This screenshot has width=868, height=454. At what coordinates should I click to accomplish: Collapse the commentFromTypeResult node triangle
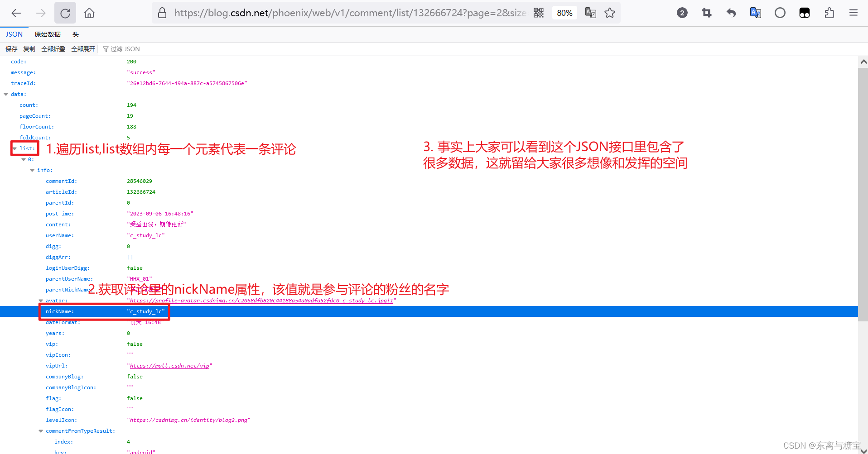tap(41, 431)
